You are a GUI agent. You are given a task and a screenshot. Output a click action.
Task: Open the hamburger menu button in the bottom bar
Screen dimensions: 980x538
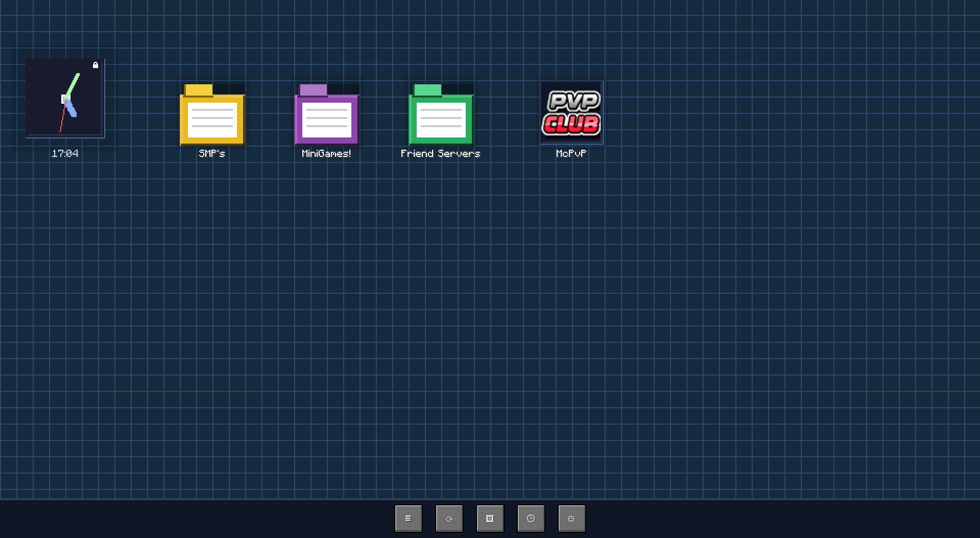[409, 519]
